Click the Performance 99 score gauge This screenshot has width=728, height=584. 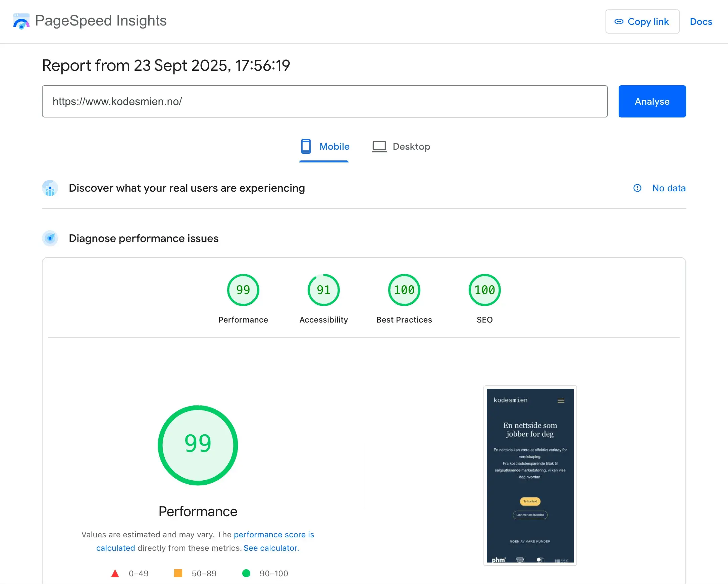[x=243, y=290]
